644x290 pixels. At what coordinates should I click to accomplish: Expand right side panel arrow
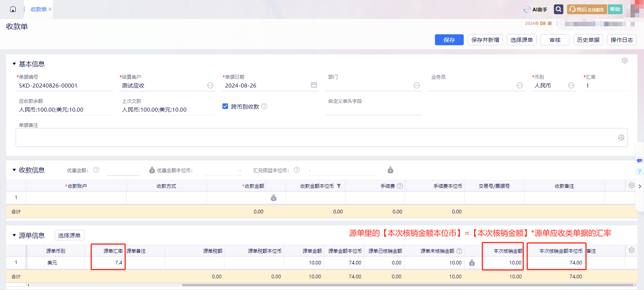click(640, 186)
